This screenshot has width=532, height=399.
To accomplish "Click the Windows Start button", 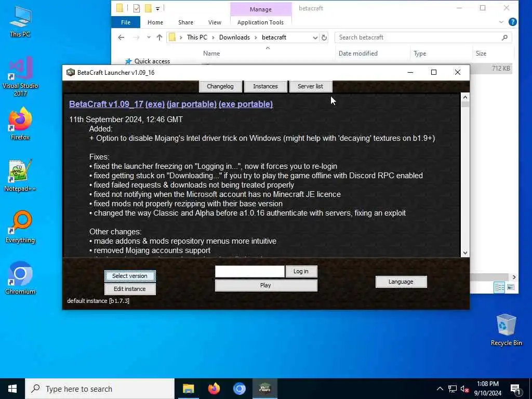I will [x=12, y=389].
